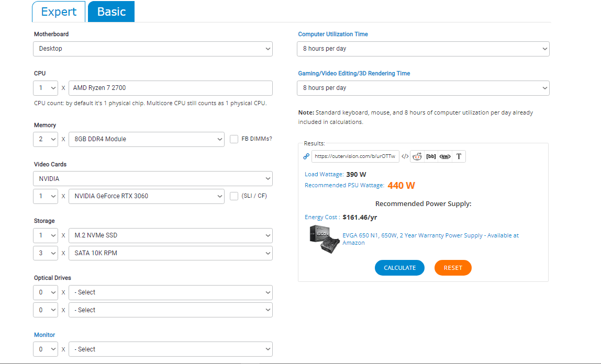Click the link chain icon beside results URL

coord(306,156)
